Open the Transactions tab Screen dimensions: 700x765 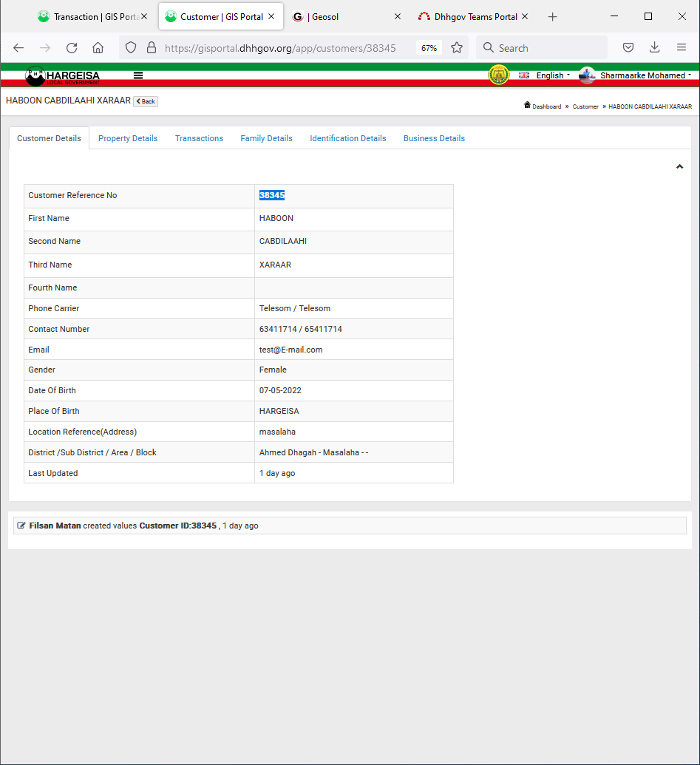pos(199,138)
